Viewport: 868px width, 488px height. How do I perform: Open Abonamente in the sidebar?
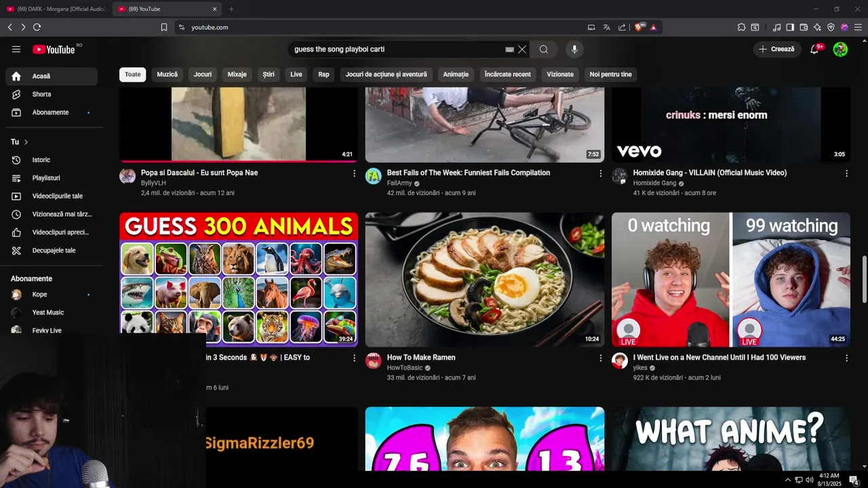pos(52,113)
